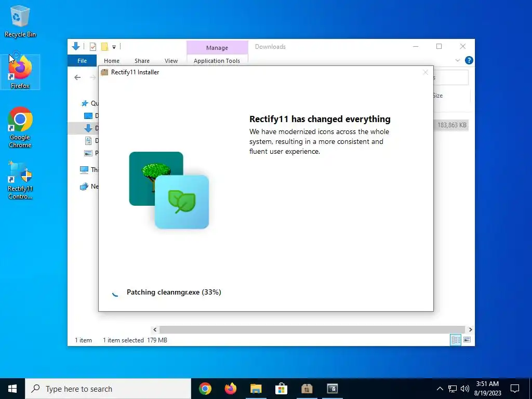Select Network in navigation pane
Viewport: 532px width, 399px height.
[89, 187]
